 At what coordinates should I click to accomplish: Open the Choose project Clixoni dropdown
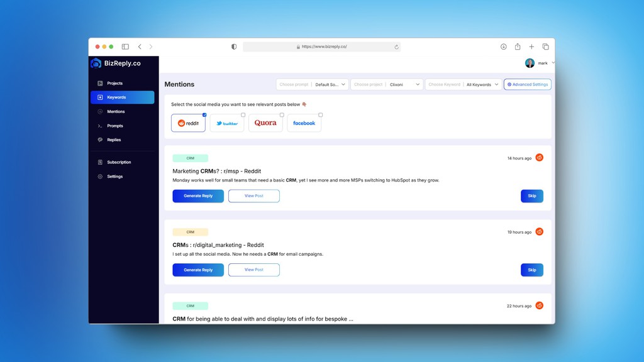[387, 85]
